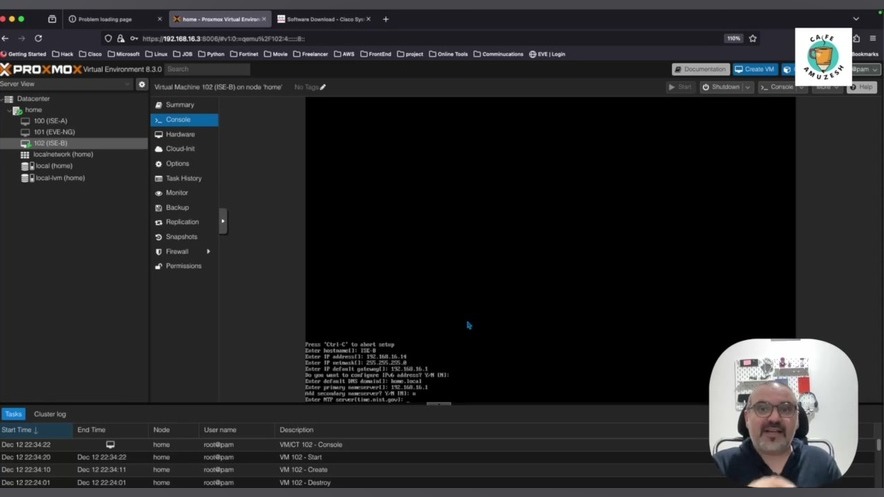Open the EVE | Login bookmark
Viewport: 884px width, 497px height.
547,54
